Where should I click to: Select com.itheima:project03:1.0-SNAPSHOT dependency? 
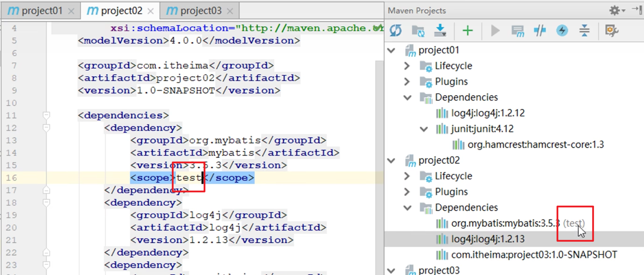pyautogui.click(x=534, y=255)
